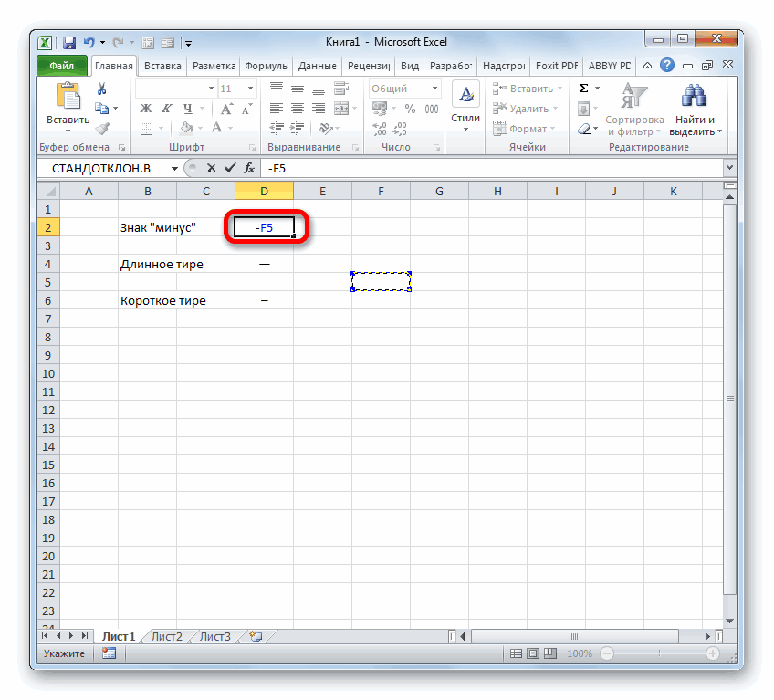Open number format Общий dropdown
Image resolution: width=774 pixels, height=700 pixels.
(x=434, y=89)
